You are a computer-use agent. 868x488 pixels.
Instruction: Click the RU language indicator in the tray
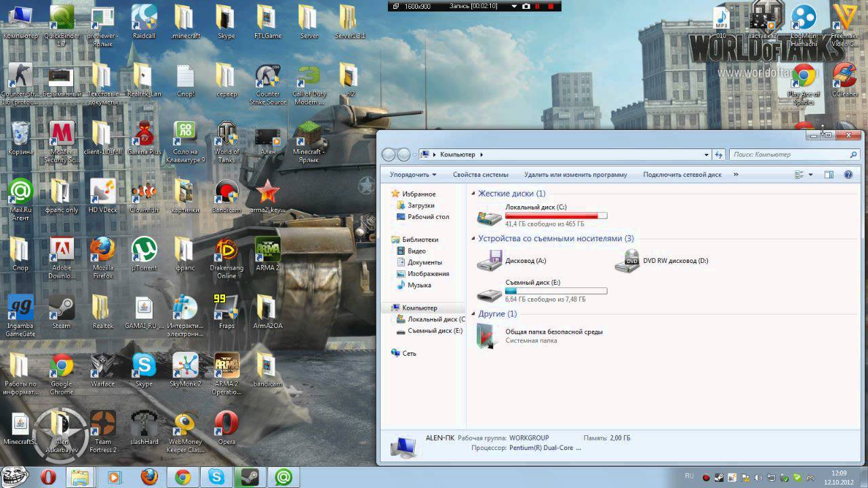[x=690, y=476]
